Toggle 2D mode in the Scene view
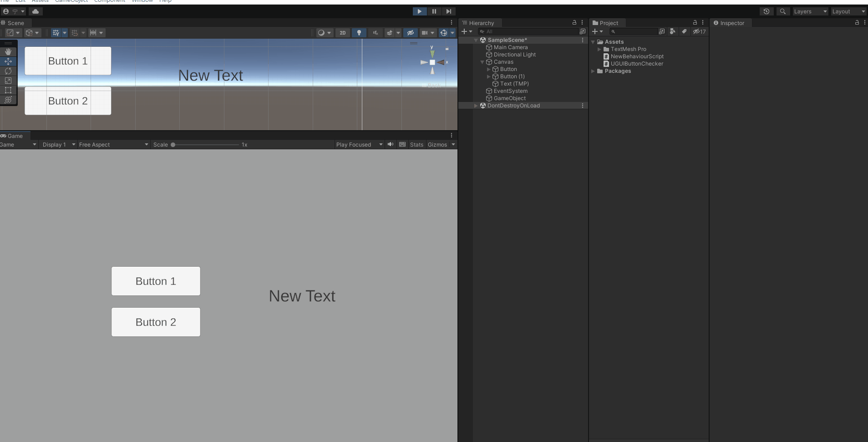 (342, 32)
